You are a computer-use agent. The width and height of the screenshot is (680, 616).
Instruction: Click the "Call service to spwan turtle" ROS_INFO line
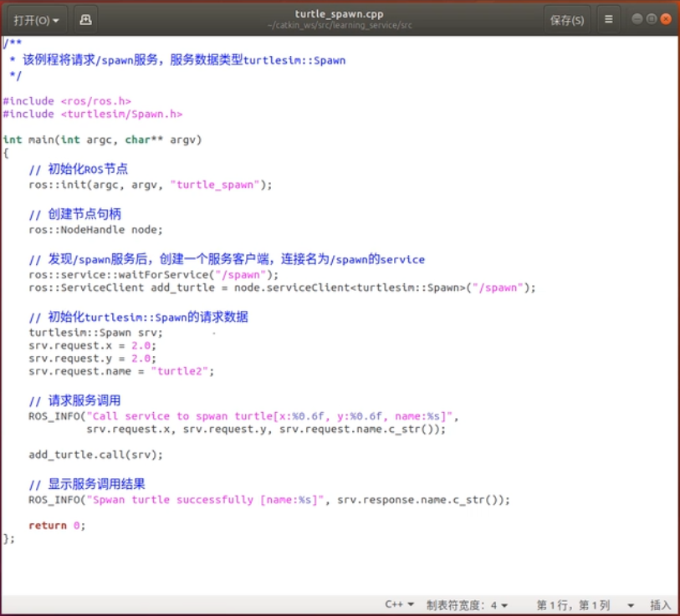coord(243,416)
